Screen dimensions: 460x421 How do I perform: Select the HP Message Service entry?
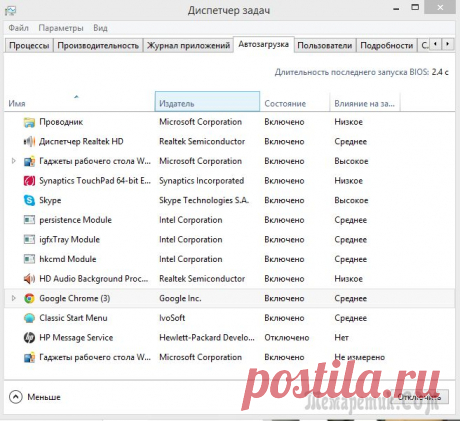coord(76,338)
